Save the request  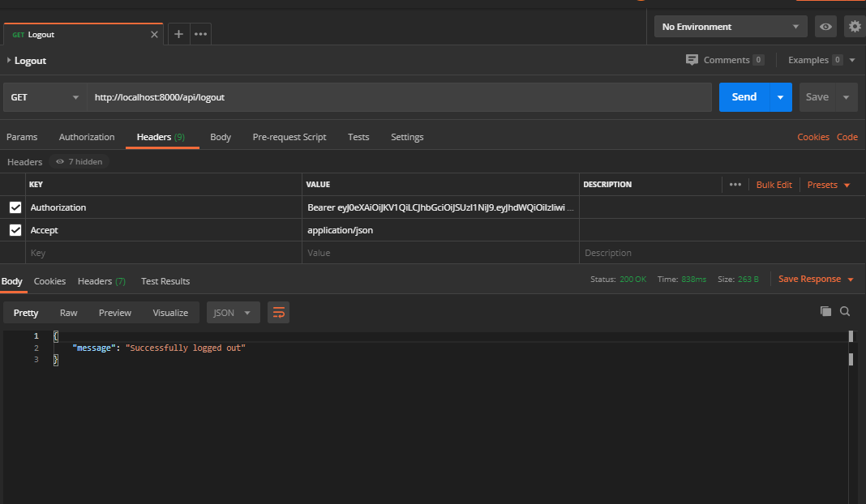pos(817,97)
